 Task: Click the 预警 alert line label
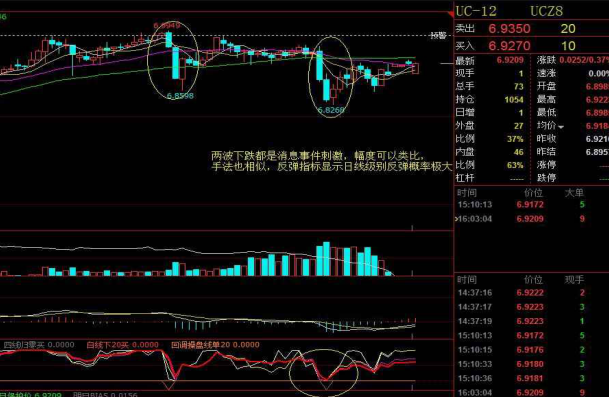click(x=438, y=36)
